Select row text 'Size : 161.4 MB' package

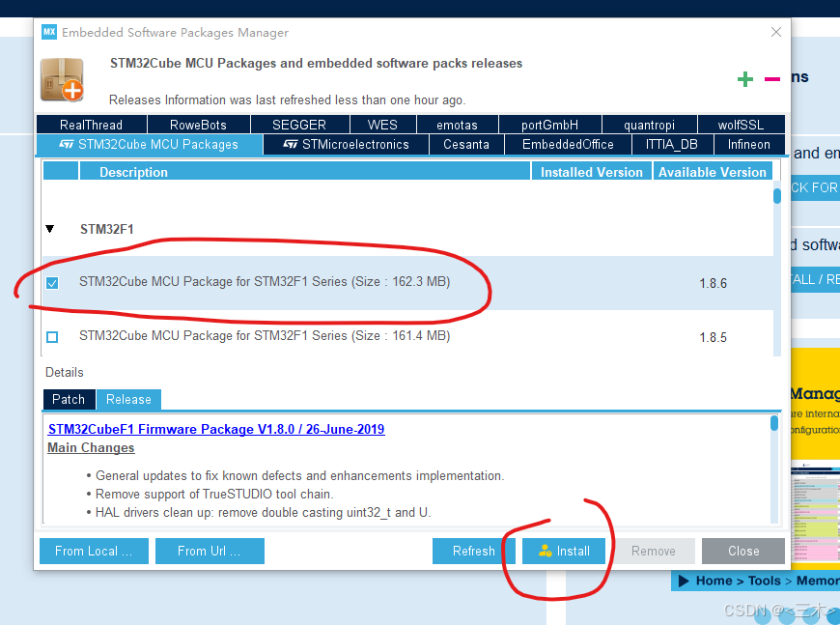point(265,335)
